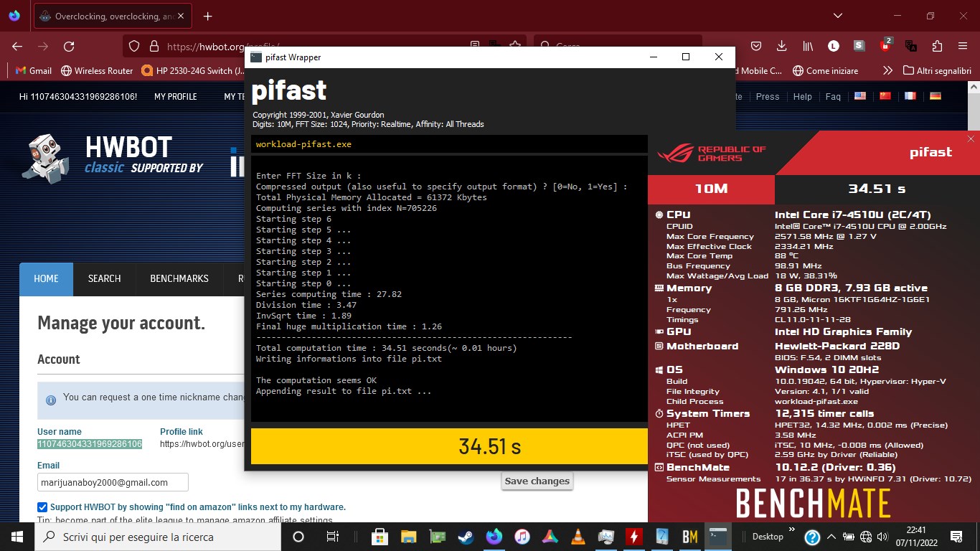Reload the HWBOT page

point(69,46)
